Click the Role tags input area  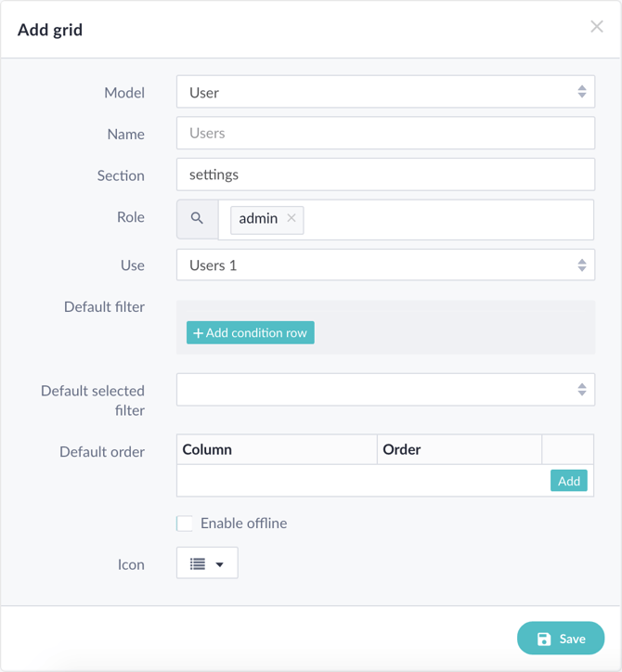[448, 220]
